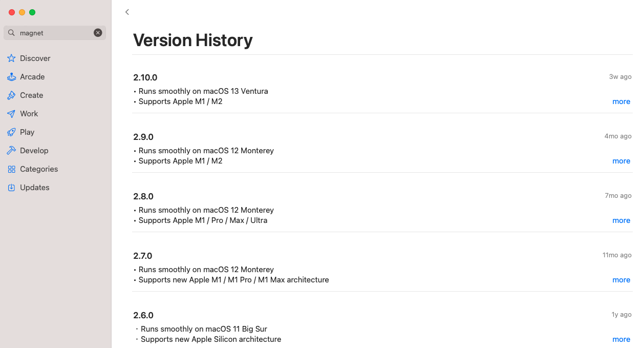Expand the version 2.9.0 notes with more
This screenshot has width=644, height=348.
coord(621,161)
